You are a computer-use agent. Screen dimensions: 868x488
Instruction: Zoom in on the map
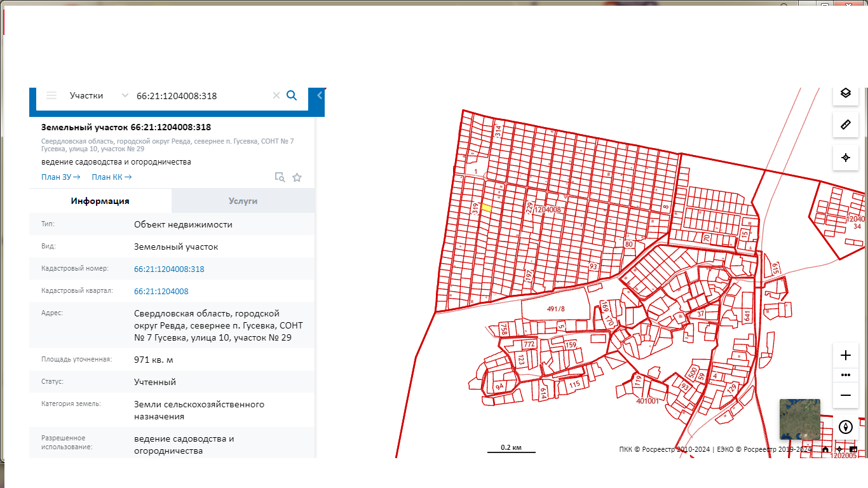click(x=845, y=356)
